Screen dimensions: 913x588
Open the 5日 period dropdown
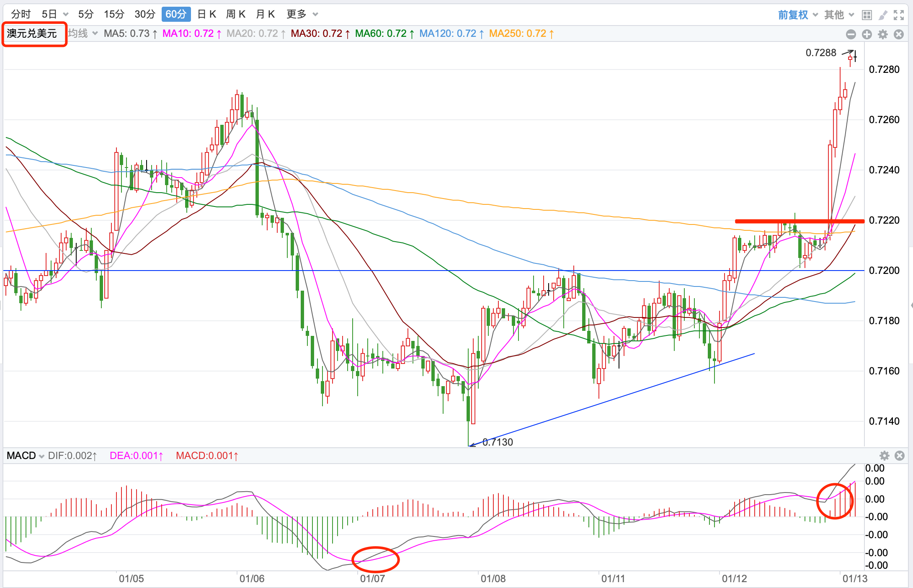click(x=55, y=14)
